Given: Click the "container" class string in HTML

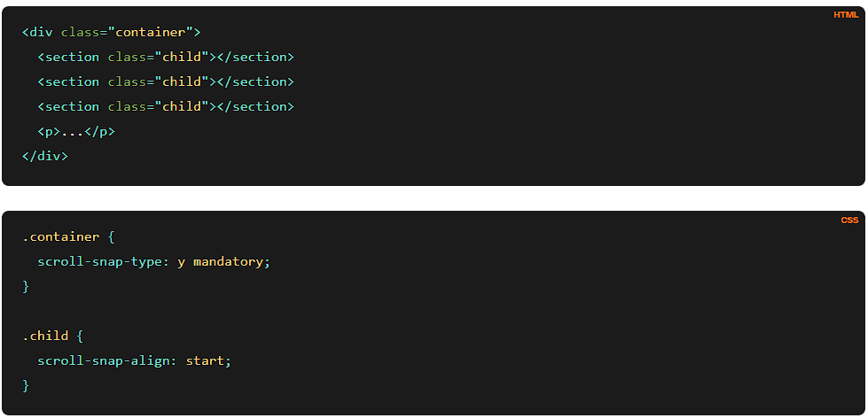Looking at the screenshot, I should 151,32.
